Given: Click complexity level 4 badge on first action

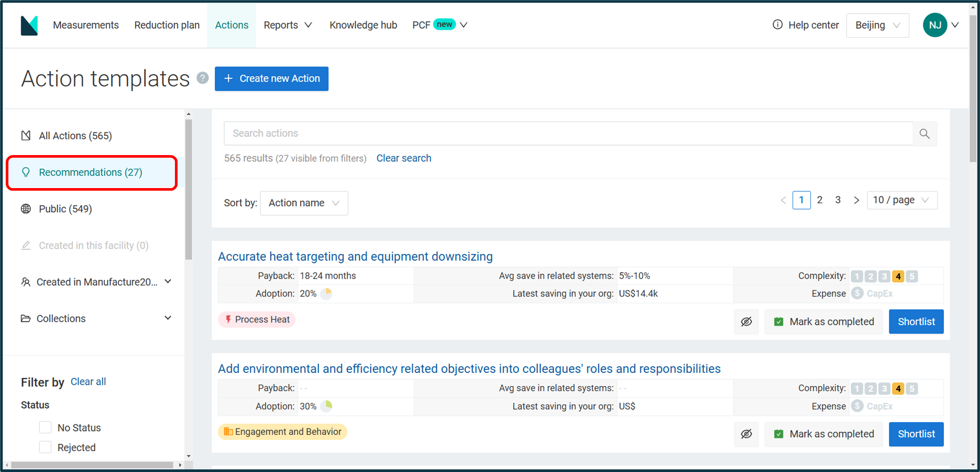Looking at the screenshot, I should (x=898, y=276).
